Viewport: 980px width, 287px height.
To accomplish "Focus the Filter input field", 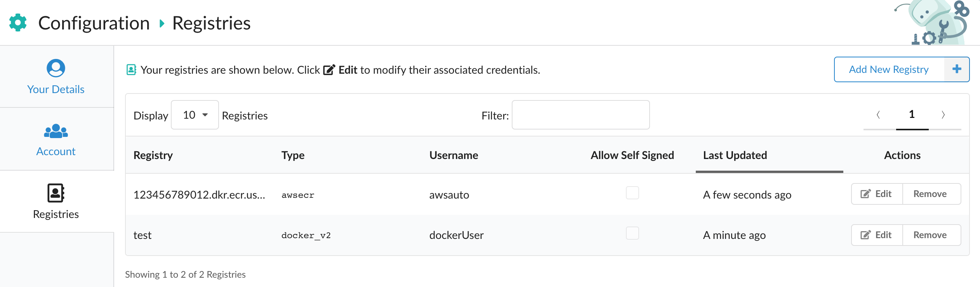I will click(x=580, y=115).
